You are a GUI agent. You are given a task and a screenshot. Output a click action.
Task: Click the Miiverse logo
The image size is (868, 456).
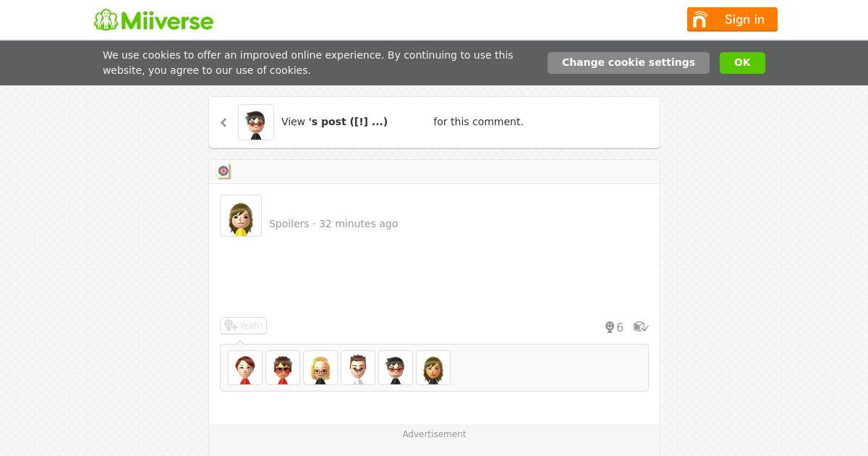[153, 20]
